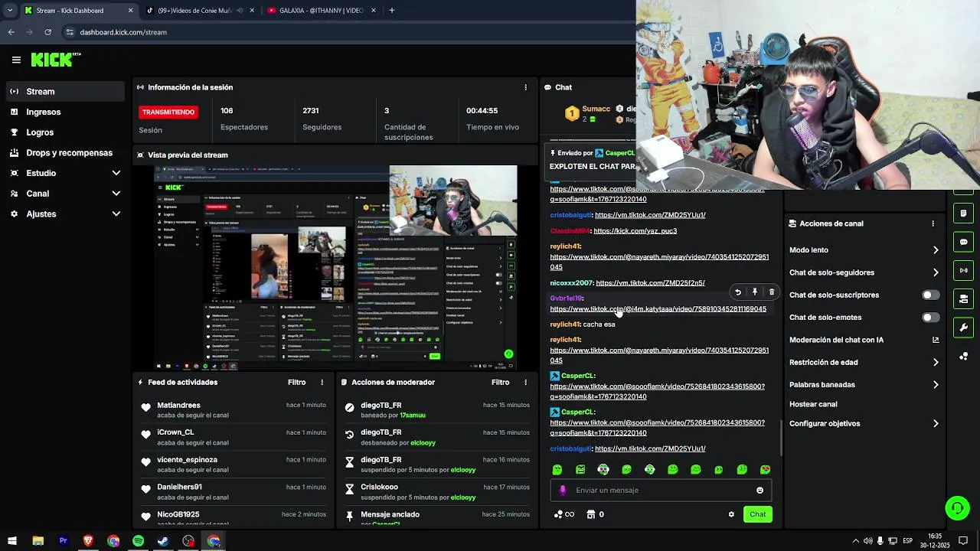Click Hostear canal option
Viewport: 980px width, 551px height.
[813, 404]
